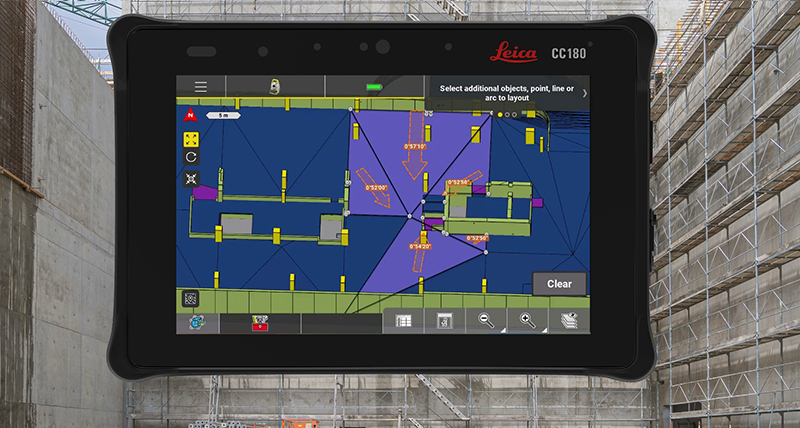Expand the instruction hint with the chevron
Image resolution: width=800 pixels, height=428 pixels.
pos(584,93)
